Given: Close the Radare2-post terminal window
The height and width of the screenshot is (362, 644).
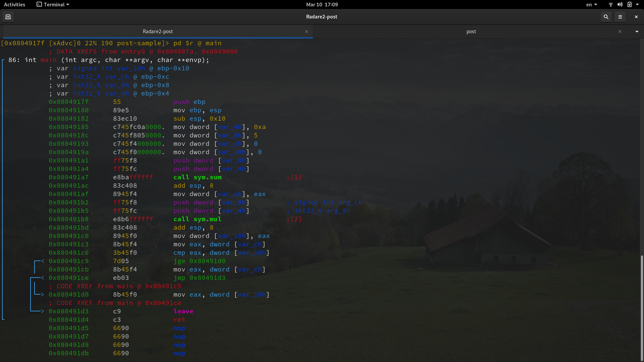Looking at the screenshot, I should (636, 16).
